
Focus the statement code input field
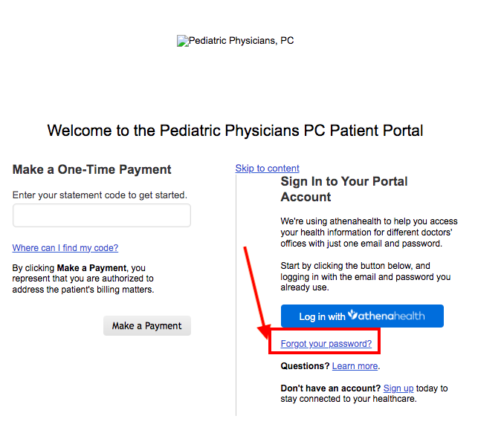(x=102, y=215)
